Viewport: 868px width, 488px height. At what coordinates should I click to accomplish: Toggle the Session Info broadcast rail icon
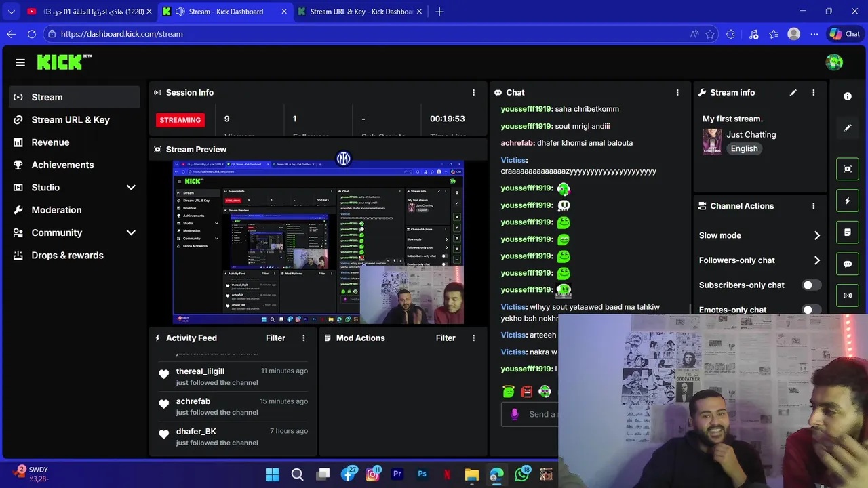(848, 296)
